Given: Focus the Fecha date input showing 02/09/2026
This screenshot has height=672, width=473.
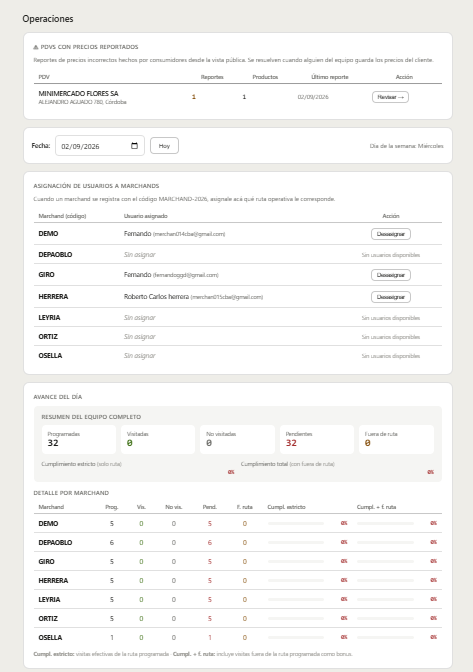Looking at the screenshot, I should click(x=100, y=146).
